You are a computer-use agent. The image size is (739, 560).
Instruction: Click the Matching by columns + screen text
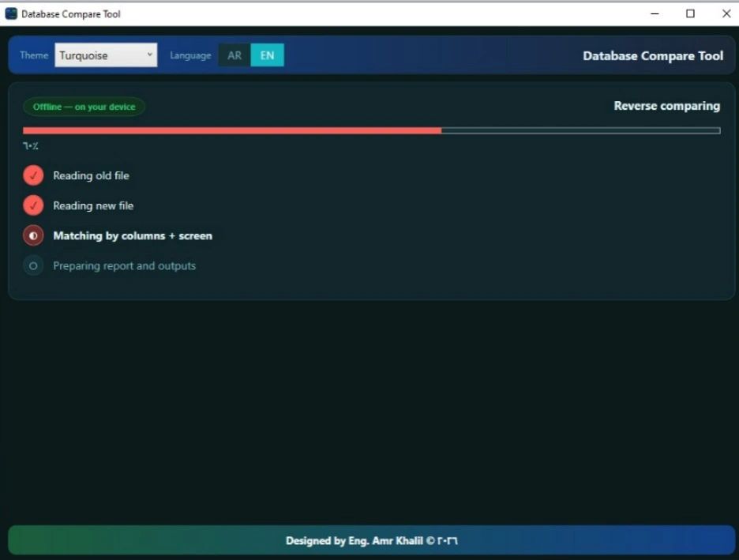pyautogui.click(x=133, y=235)
